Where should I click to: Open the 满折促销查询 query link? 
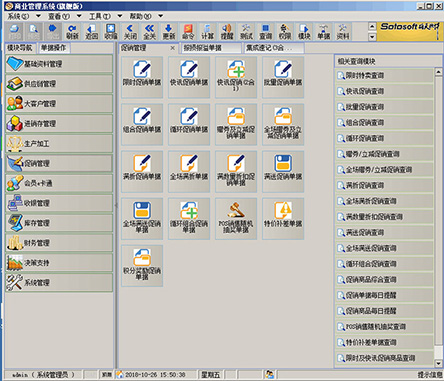384,185
